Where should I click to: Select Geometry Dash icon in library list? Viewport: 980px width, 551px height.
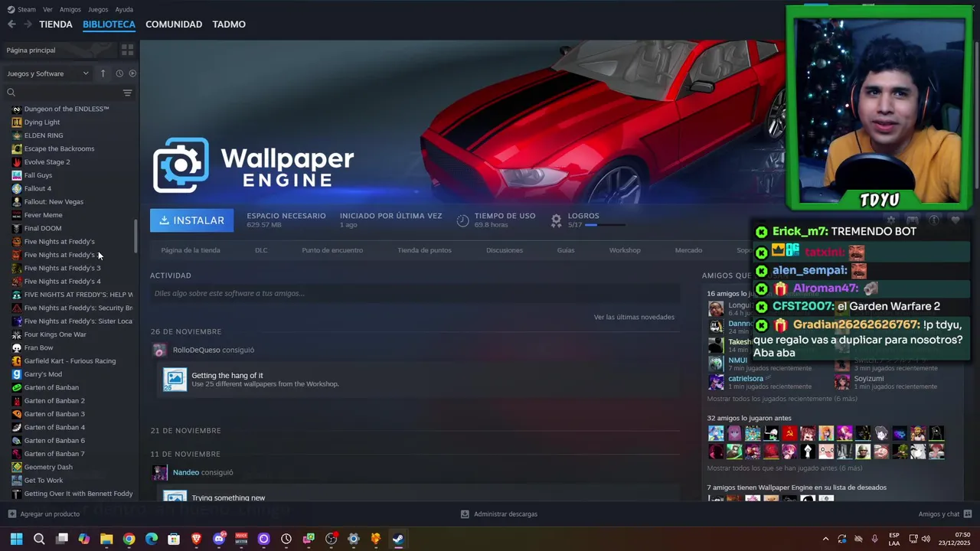(17, 467)
